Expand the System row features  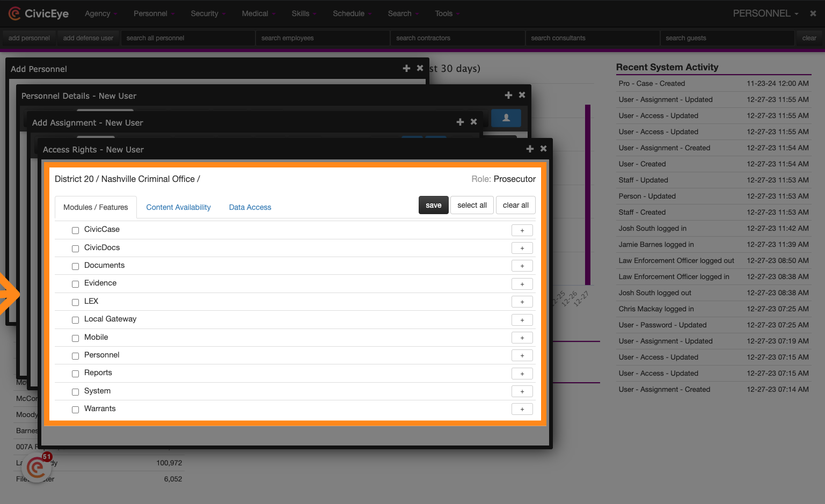pyautogui.click(x=522, y=391)
